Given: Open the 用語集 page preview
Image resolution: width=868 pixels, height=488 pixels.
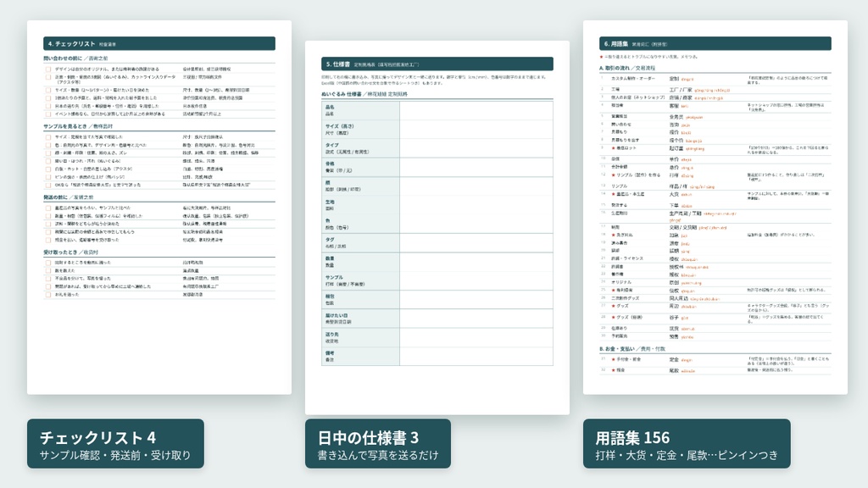Looking at the screenshot, I should point(715,208).
